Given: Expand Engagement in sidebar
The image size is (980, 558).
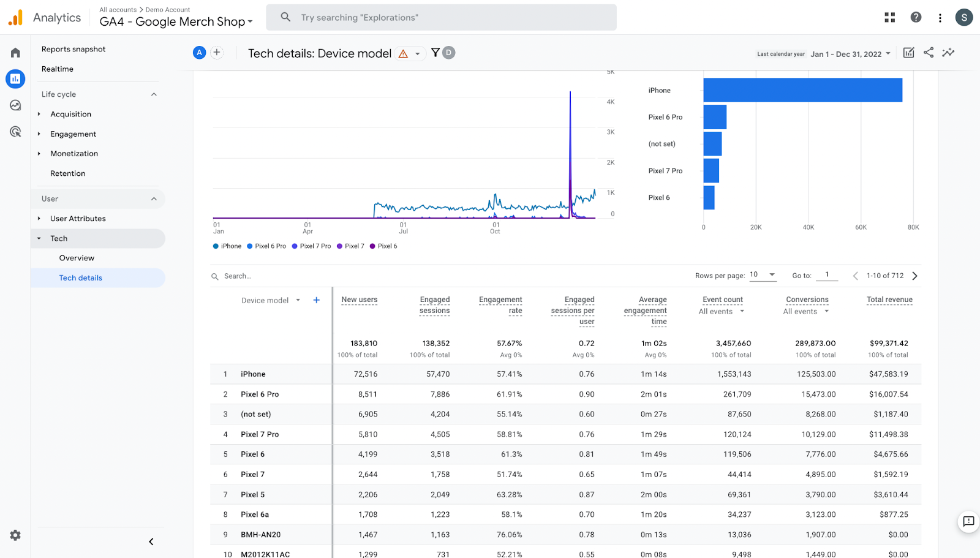Looking at the screenshot, I should pos(39,134).
